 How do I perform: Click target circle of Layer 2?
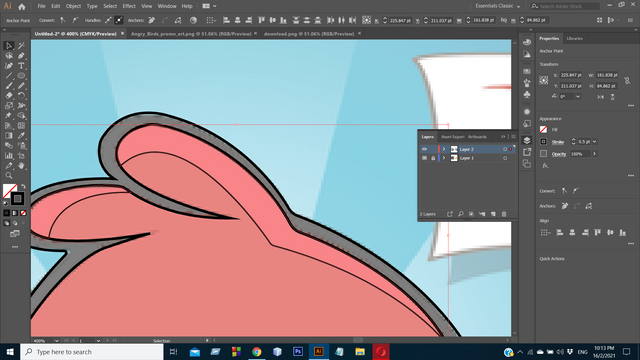click(x=505, y=149)
